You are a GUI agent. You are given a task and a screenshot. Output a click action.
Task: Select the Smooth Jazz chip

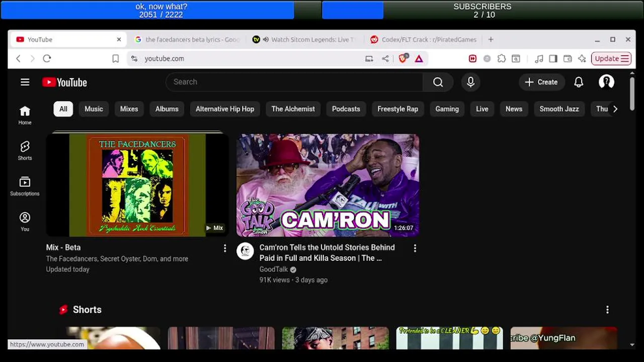click(559, 109)
